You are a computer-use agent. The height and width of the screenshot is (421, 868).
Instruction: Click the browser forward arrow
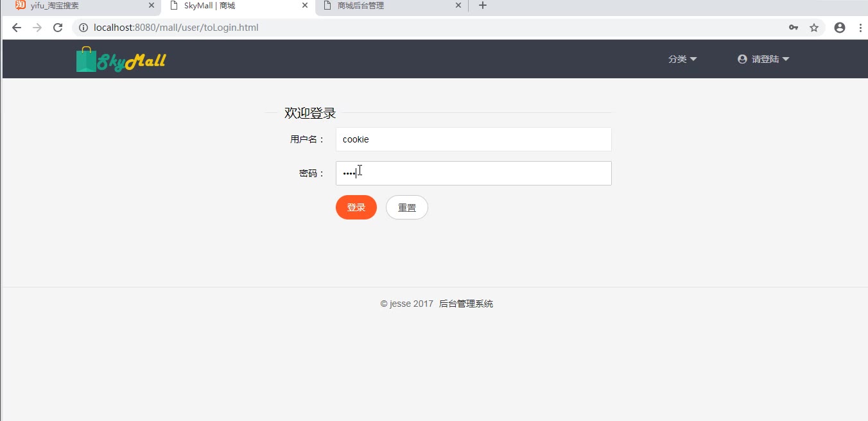click(37, 28)
